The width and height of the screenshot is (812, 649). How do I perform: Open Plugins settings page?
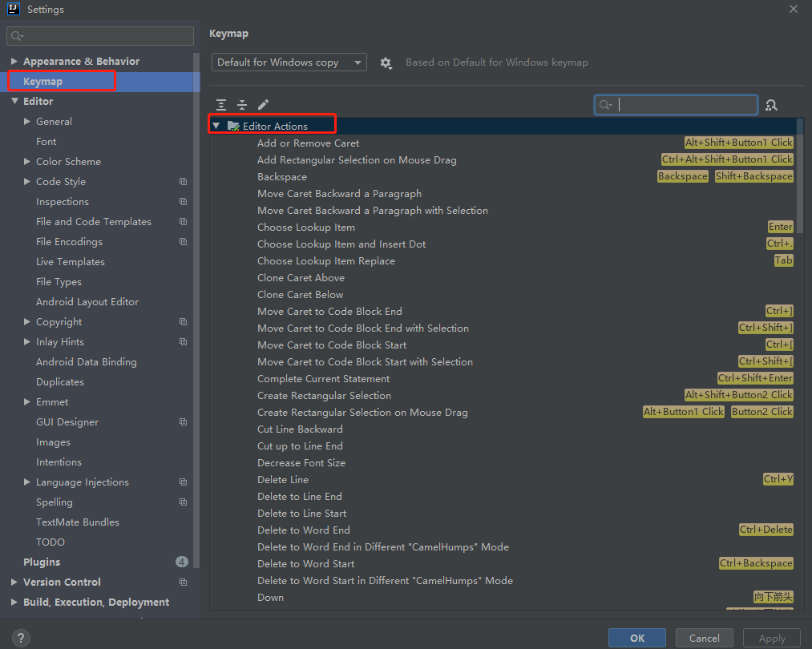click(x=42, y=562)
